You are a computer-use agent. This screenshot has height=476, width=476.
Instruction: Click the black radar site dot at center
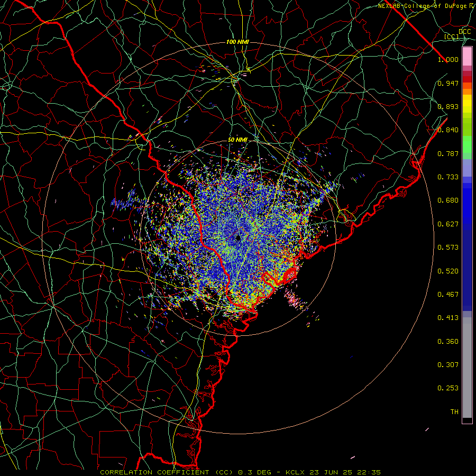tap(239, 239)
